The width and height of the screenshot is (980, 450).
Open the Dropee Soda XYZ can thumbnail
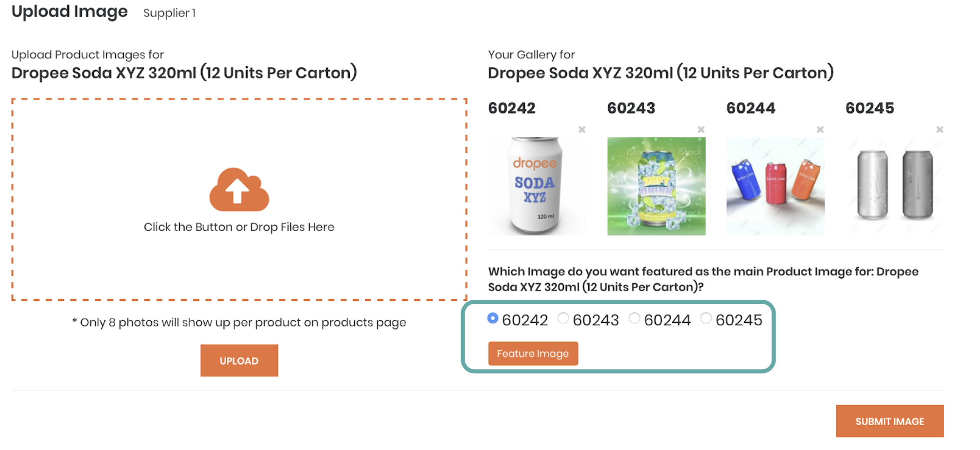pyautogui.click(x=537, y=186)
